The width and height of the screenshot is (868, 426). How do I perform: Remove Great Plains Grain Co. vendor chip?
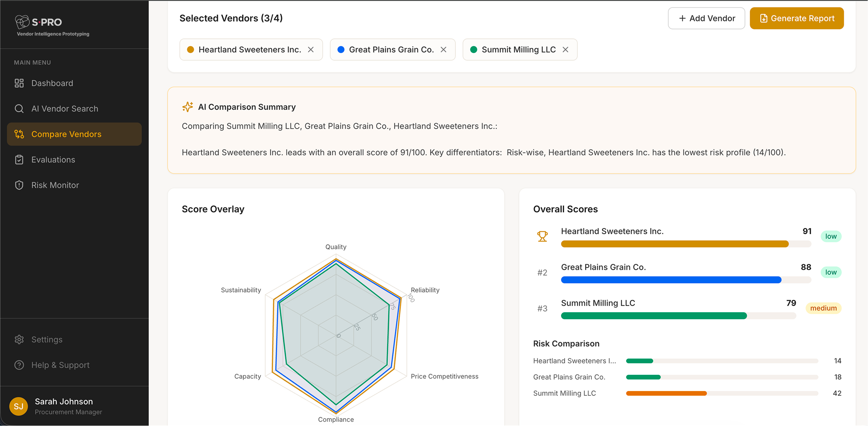click(x=443, y=49)
